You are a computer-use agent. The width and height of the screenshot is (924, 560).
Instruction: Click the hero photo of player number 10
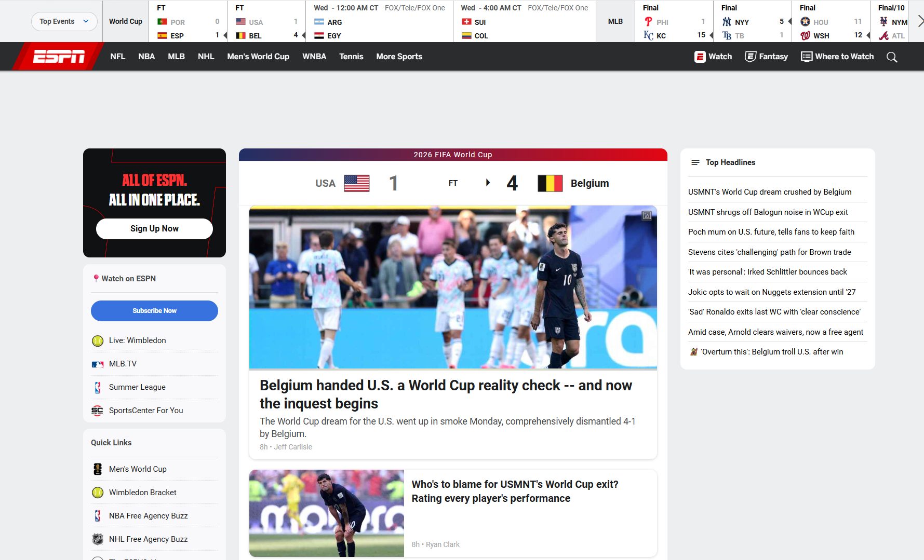coord(453,287)
